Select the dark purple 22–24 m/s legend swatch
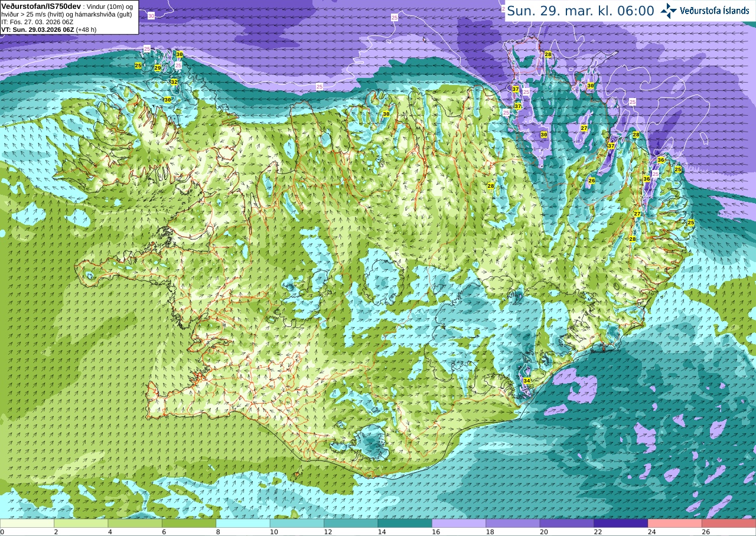The height and width of the screenshot is (536, 756). [x=621, y=523]
